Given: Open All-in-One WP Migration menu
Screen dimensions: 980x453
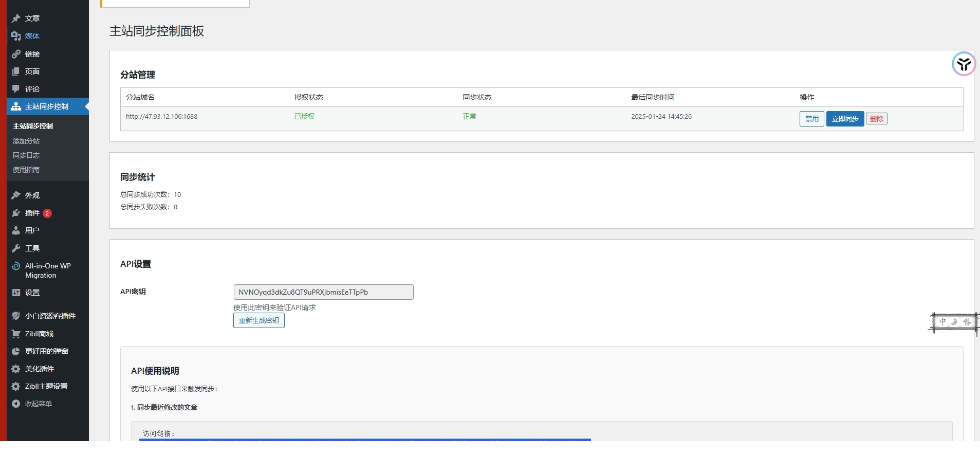Looking at the screenshot, I should coord(48,270).
